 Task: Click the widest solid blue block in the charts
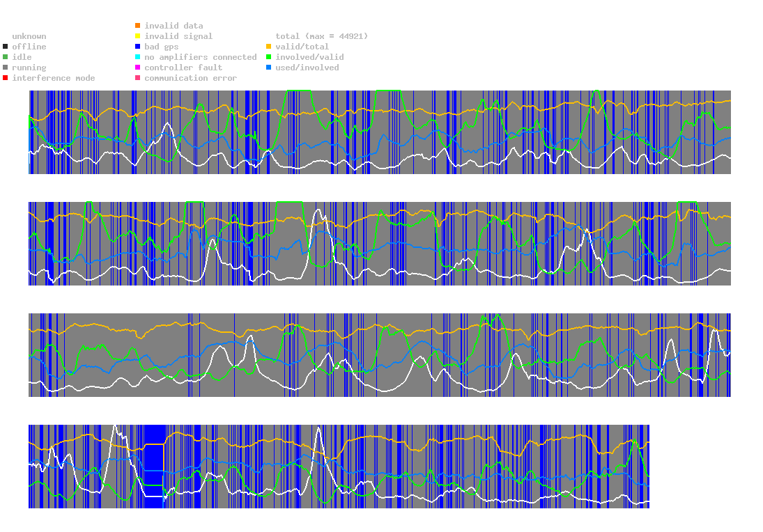click(154, 467)
